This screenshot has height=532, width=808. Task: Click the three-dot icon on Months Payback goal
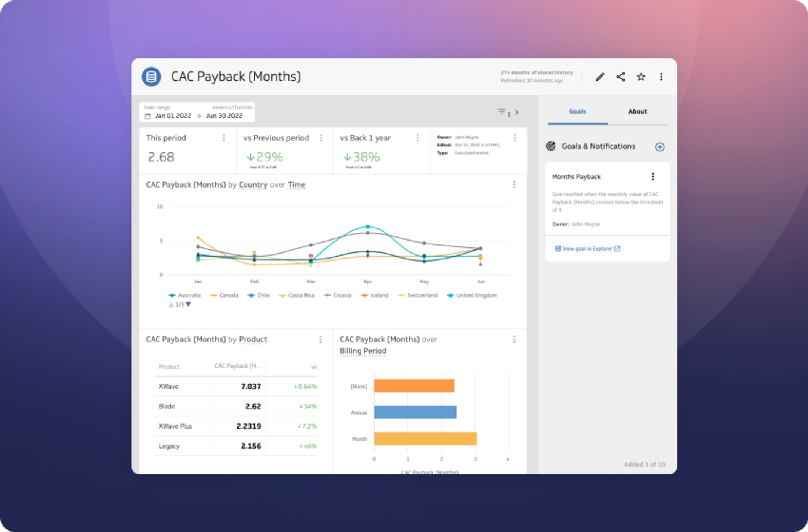[x=653, y=176]
